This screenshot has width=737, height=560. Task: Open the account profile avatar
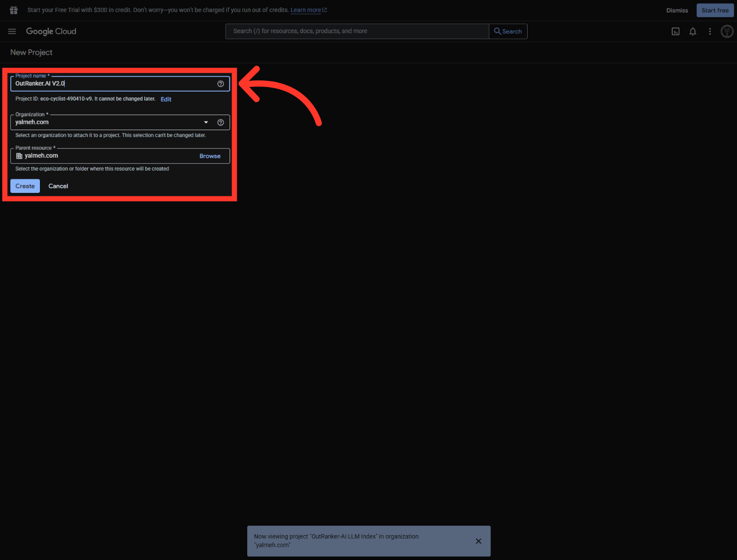tap(727, 32)
